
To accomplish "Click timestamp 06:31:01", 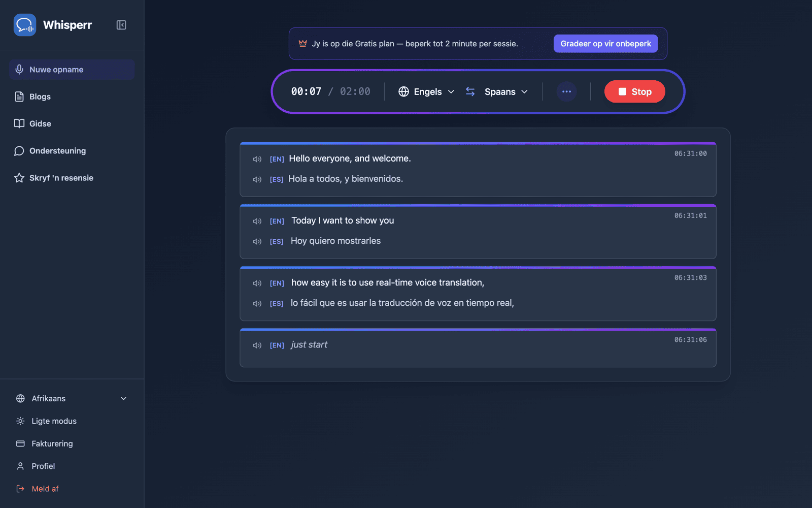I will pos(690,215).
